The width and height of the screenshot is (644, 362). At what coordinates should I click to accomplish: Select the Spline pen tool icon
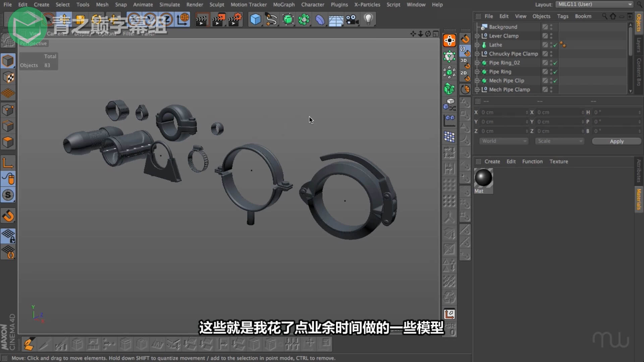pos(271,19)
